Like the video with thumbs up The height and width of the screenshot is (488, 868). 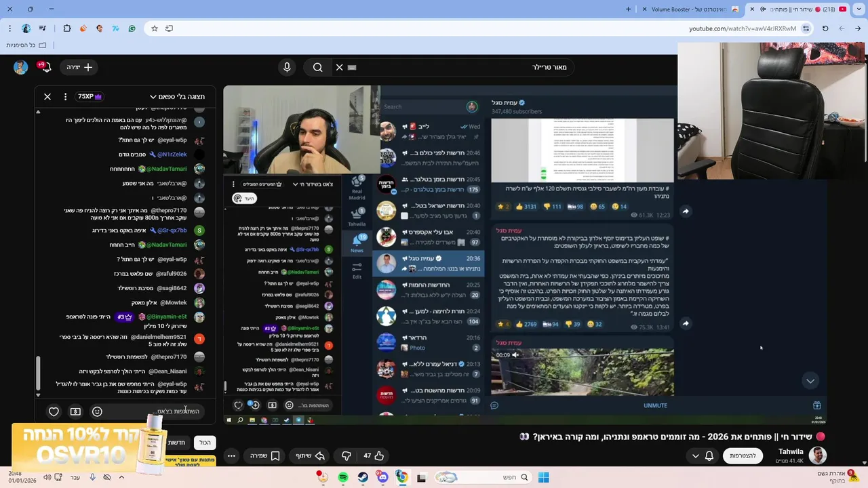(x=373, y=455)
